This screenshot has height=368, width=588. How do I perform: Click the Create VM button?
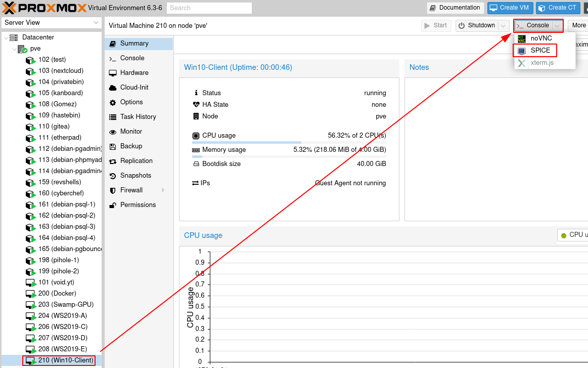509,8
